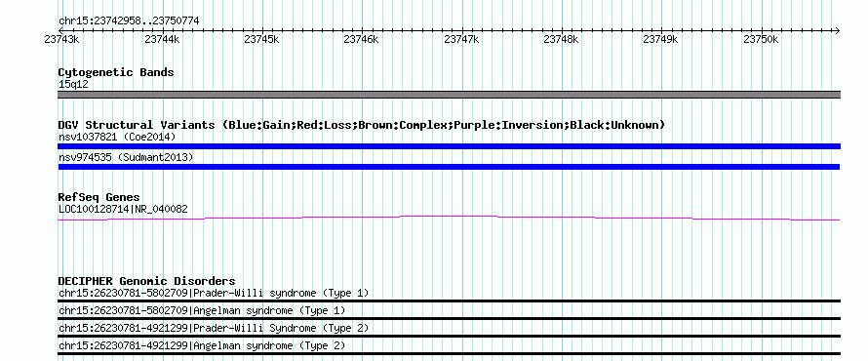Click the magenta LOC100128714 gene line
Screen dimensions: 868x361
point(449,219)
